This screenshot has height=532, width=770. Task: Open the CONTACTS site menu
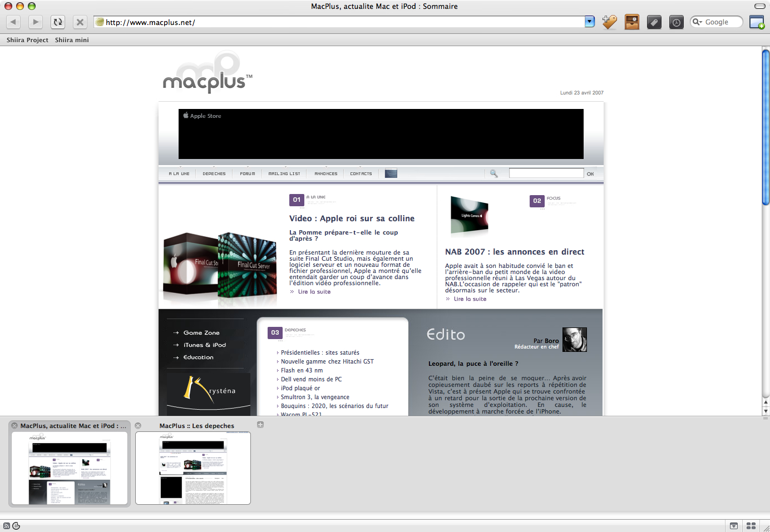361,174
